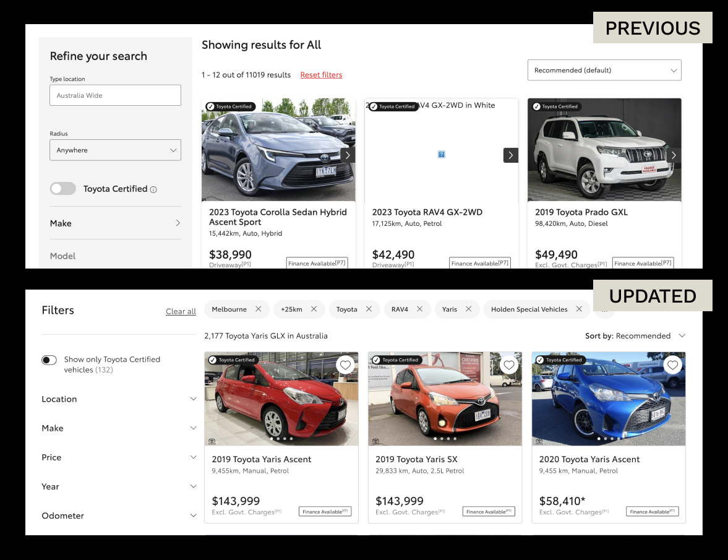Click the $38,990 price
Viewport: 728px width, 560px height.
230,254
